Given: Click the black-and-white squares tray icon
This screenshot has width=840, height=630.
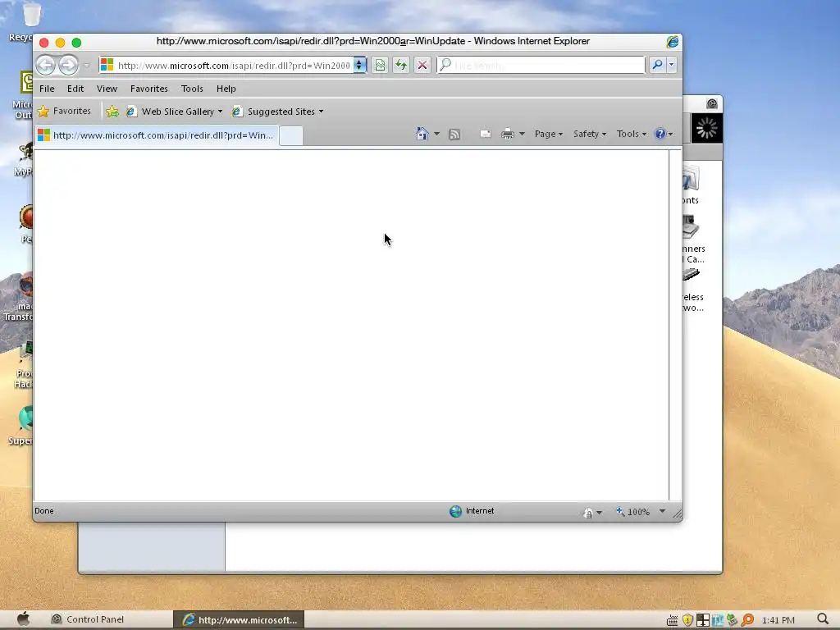Looking at the screenshot, I should point(702,620).
